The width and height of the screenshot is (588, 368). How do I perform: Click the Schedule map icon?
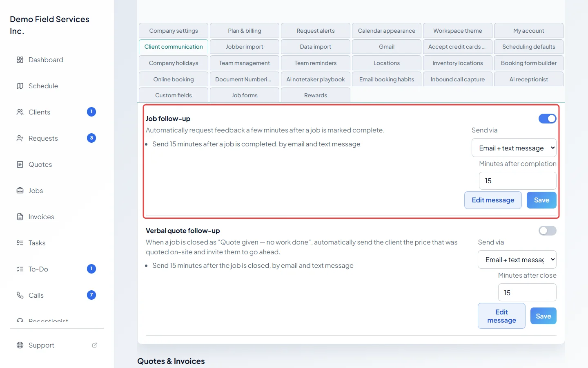click(20, 86)
